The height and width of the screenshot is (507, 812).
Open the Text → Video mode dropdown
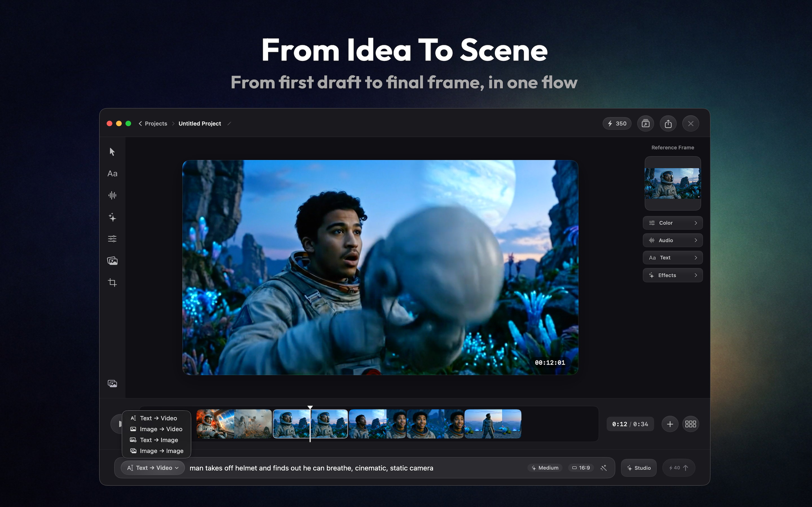click(x=153, y=468)
